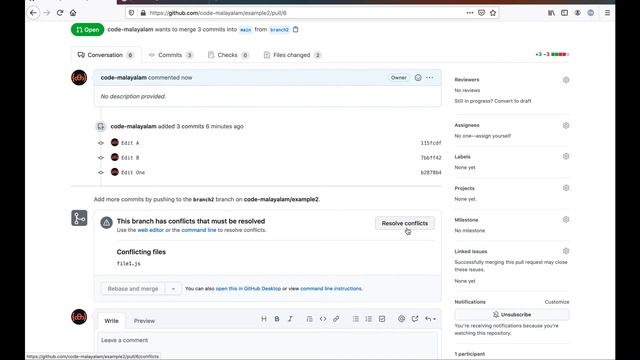The image size is (640, 360).
Task: Open the Firefox hamburger menu
Action: pyautogui.click(x=607, y=13)
